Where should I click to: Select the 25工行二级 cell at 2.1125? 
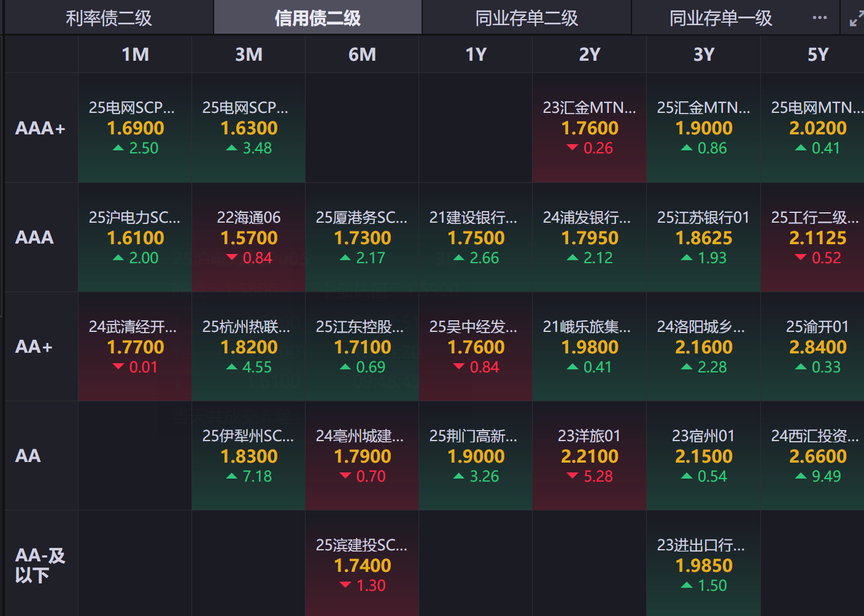tap(812, 237)
